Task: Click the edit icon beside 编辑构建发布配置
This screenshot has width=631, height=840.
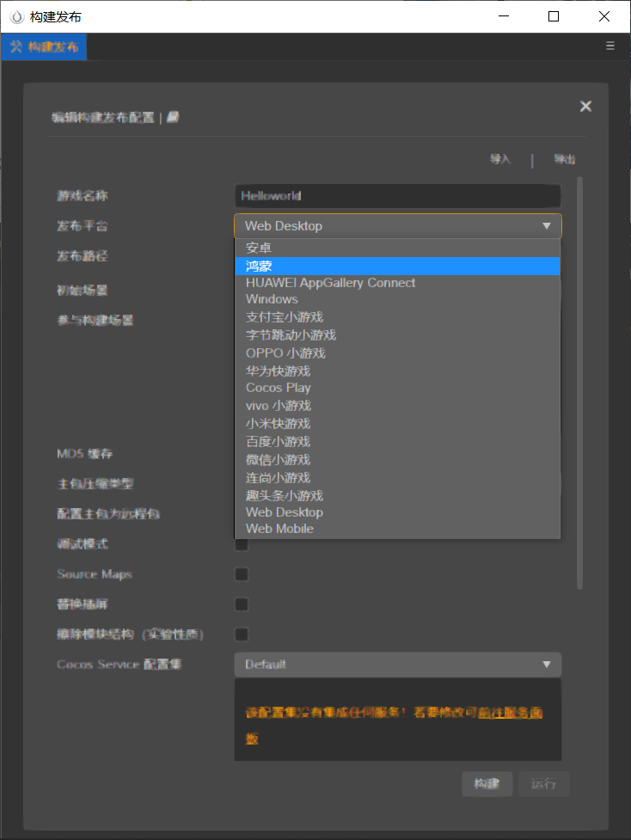Action: point(173,117)
